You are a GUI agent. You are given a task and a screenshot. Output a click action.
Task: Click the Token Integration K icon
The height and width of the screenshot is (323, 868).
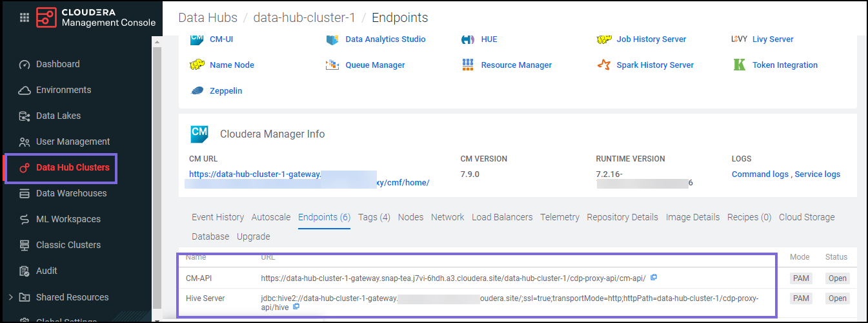[x=740, y=65]
